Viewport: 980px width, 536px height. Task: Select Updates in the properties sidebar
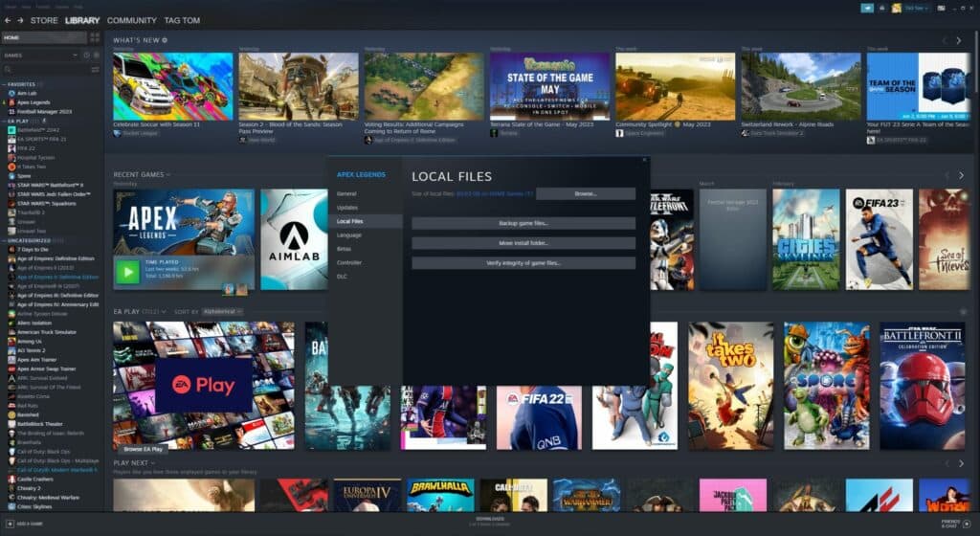(347, 208)
